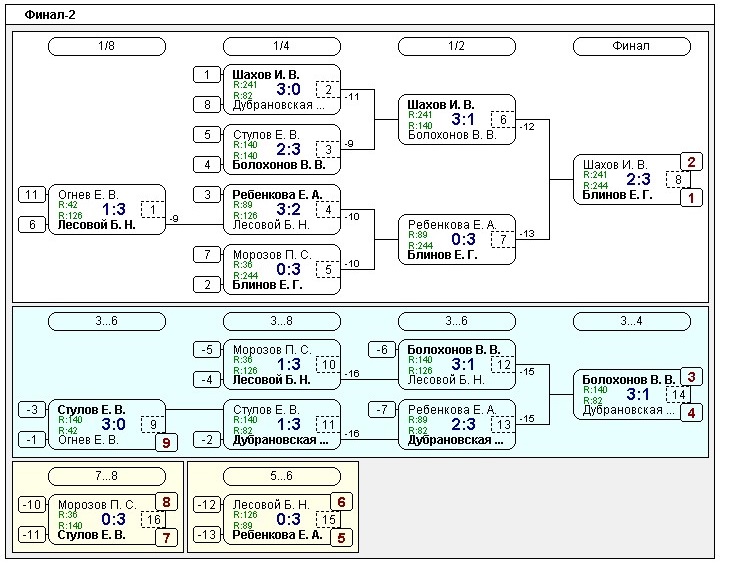Screen dimensions: 731x564
Task: Click the 1st place badge beside Блинов Е. Г.
Action: [x=691, y=198]
